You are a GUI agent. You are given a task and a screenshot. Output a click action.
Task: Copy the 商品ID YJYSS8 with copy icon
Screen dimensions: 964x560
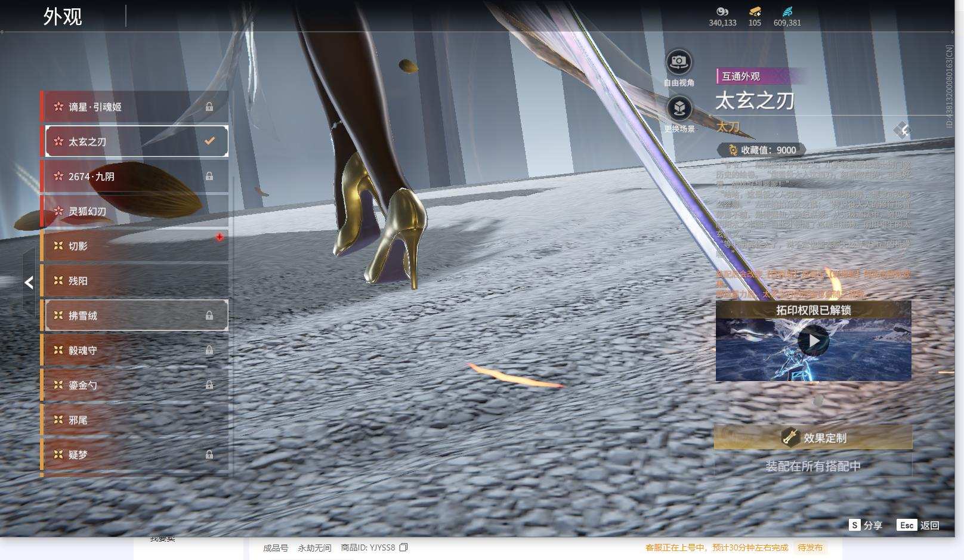coord(404,547)
